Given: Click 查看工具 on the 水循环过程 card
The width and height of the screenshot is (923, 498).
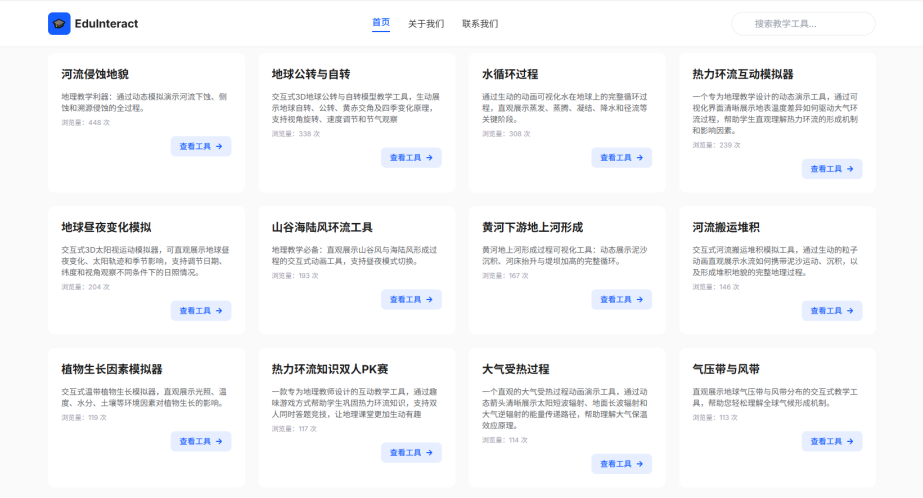Looking at the screenshot, I should [x=622, y=157].
